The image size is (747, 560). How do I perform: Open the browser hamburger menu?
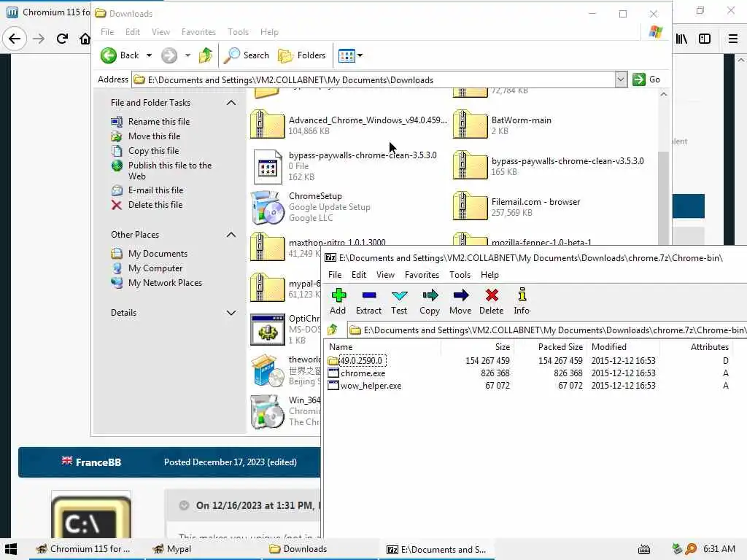pos(733,39)
